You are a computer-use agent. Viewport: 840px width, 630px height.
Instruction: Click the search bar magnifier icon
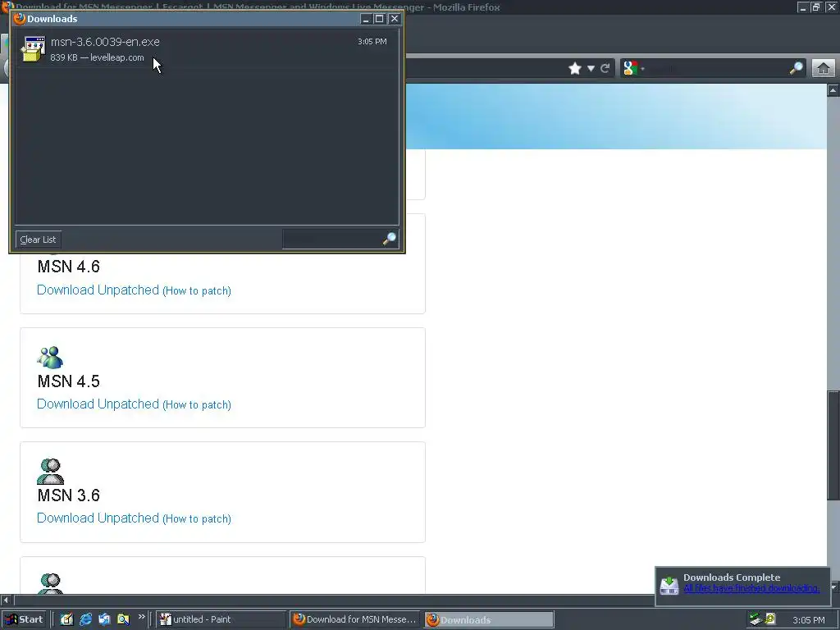797,68
